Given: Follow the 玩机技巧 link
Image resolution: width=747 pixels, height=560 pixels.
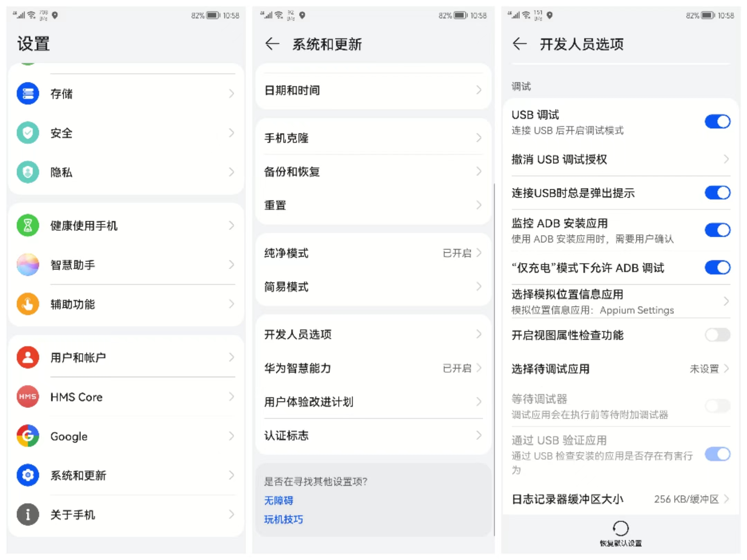Looking at the screenshot, I should (284, 519).
